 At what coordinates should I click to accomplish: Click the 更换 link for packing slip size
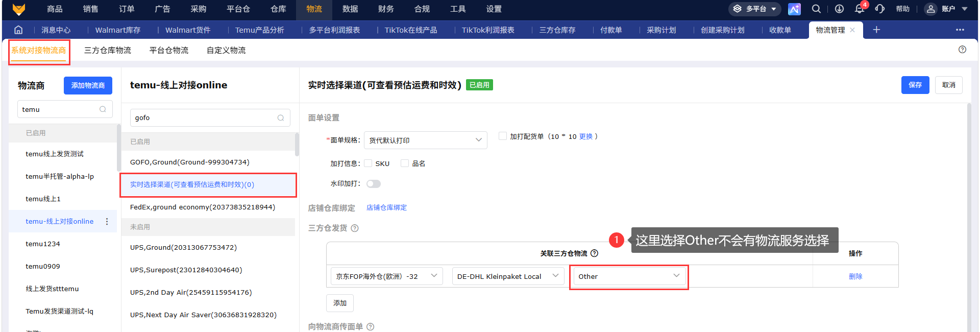tap(586, 136)
